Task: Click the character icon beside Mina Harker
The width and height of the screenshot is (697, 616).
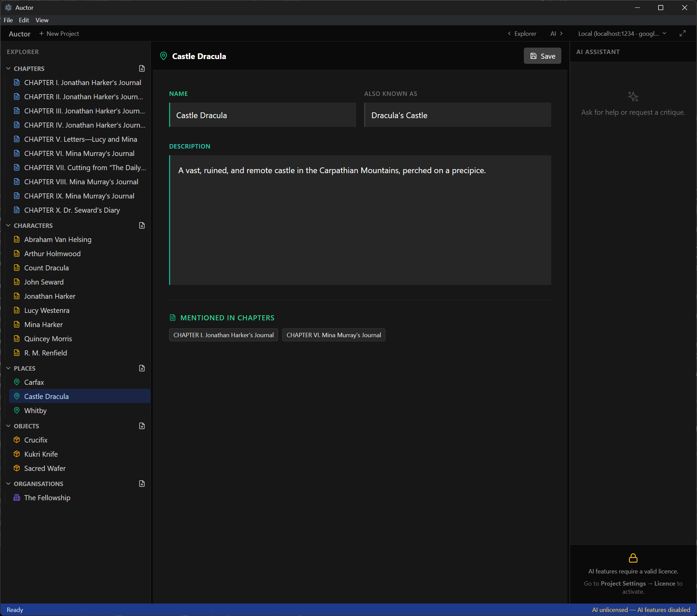Action: coord(16,324)
